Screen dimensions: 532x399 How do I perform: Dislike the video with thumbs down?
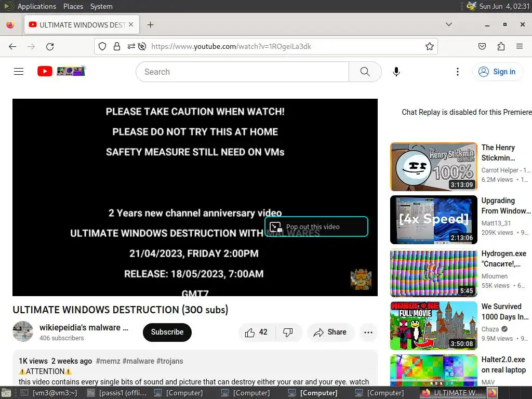[288, 332]
